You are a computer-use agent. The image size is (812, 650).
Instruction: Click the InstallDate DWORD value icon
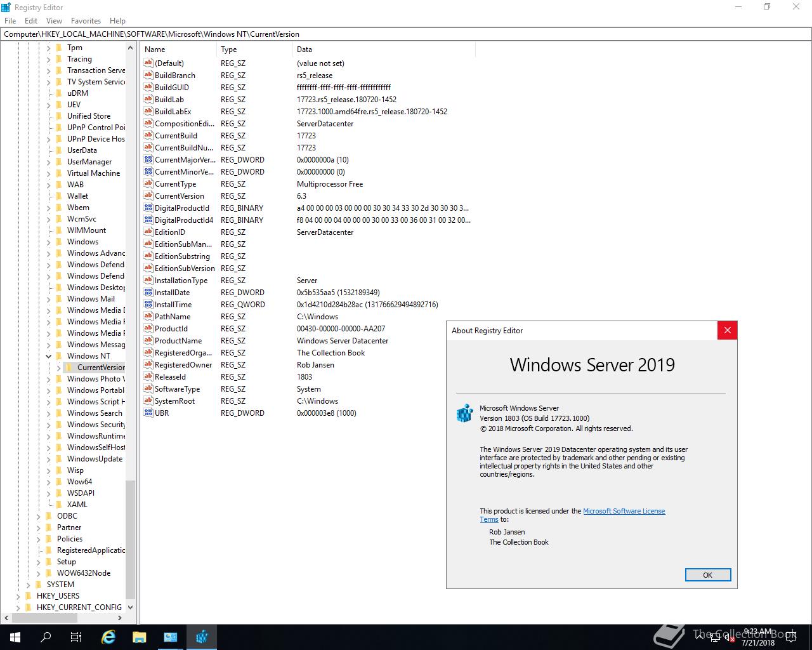click(x=148, y=292)
